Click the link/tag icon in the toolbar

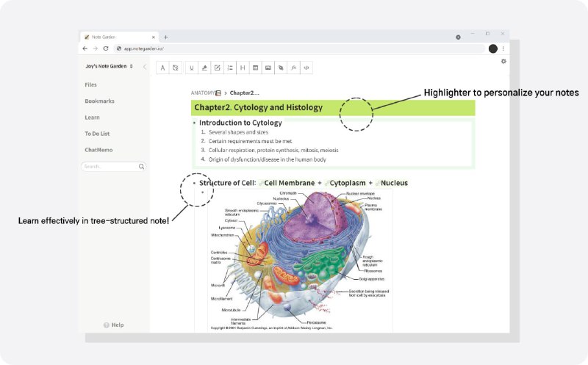point(281,68)
